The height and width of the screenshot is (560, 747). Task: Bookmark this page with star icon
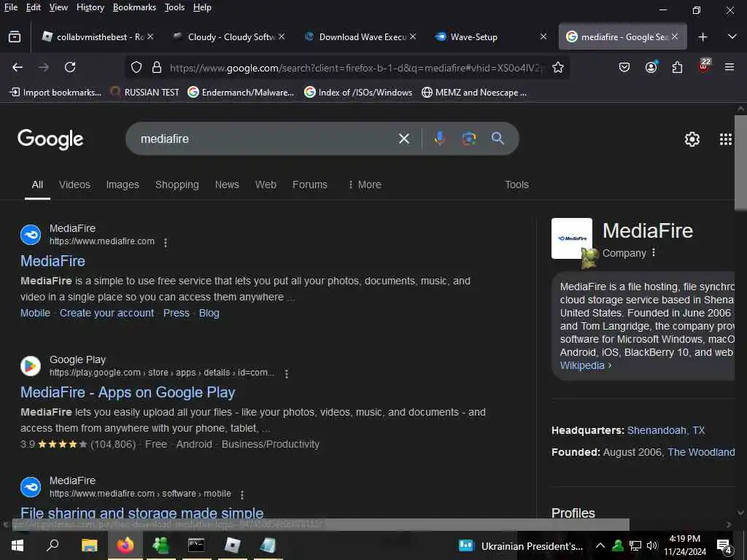click(x=558, y=68)
